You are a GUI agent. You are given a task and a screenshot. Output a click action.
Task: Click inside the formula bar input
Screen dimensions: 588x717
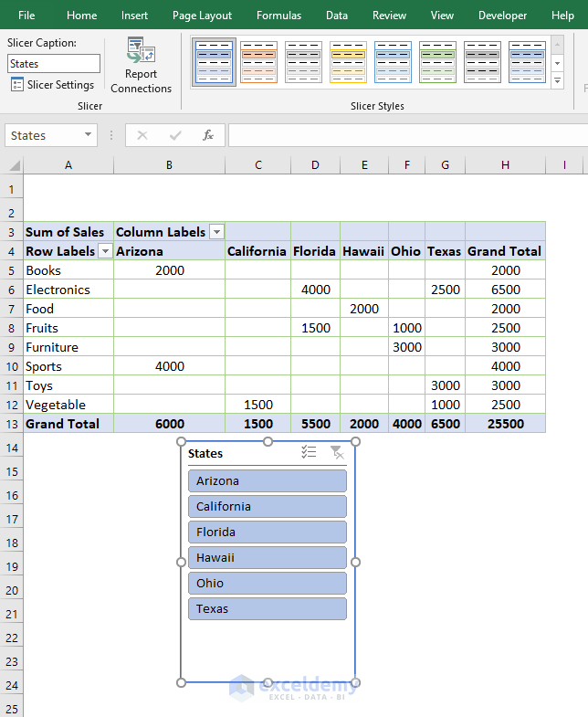[408, 135]
